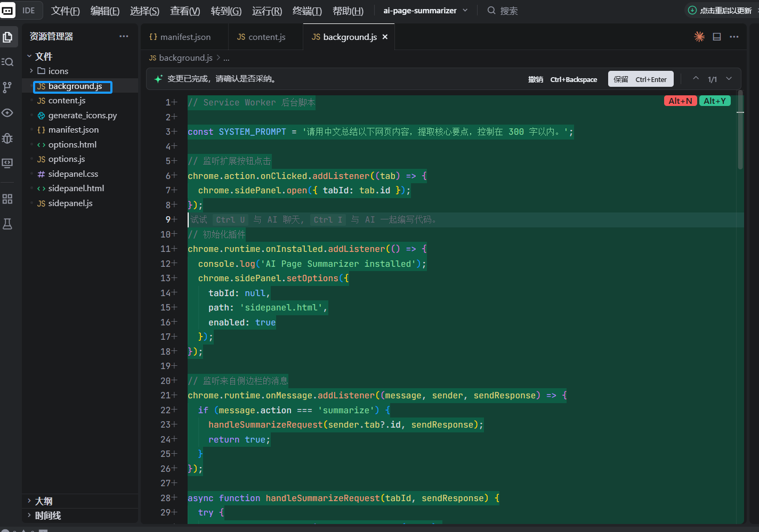This screenshot has width=759, height=532.
Task: Open Source Control view in sidebar
Action: point(8,87)
